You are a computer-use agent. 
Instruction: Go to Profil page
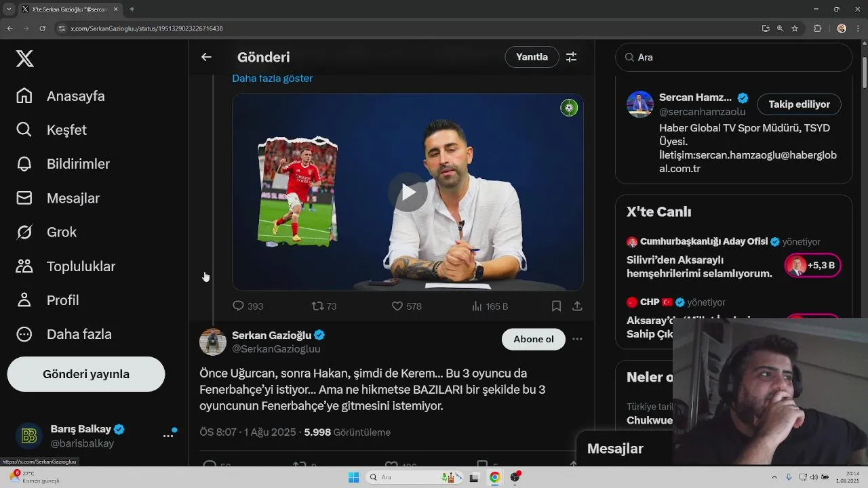pos(47,300)
